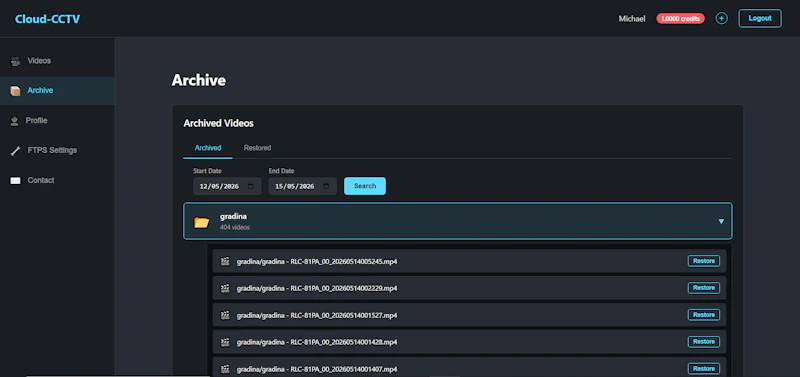Collapse the gradina folder with the arrow

tap(721, 221)
